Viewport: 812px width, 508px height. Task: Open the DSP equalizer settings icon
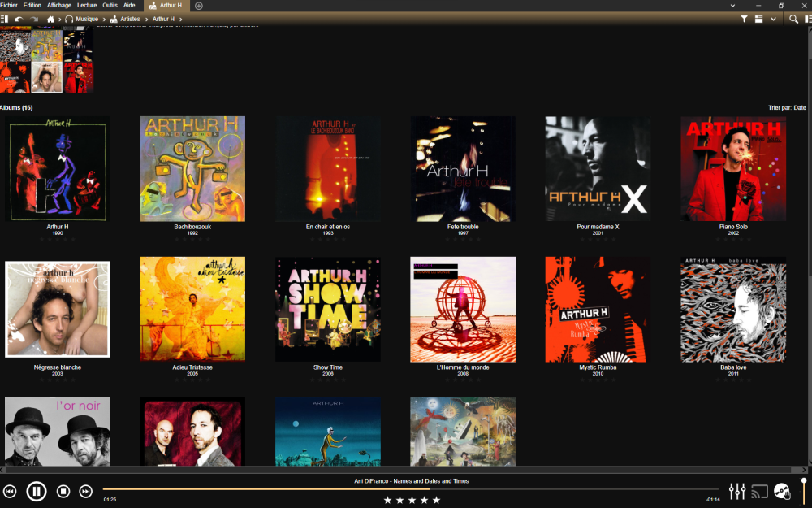[x=737, y=491]
